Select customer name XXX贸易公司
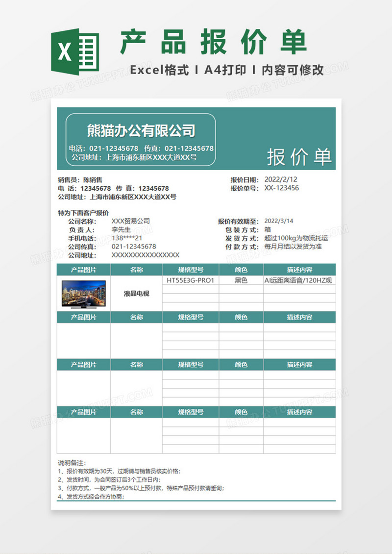 pos(131,221)
